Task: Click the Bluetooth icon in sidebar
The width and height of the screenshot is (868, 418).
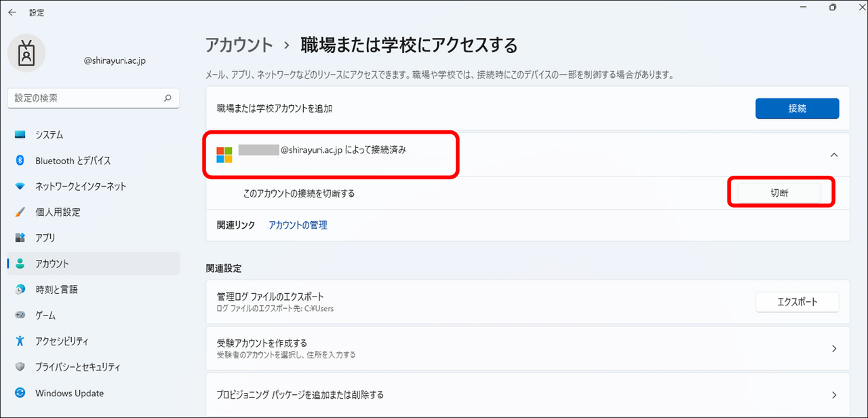Action: (20, 161)
